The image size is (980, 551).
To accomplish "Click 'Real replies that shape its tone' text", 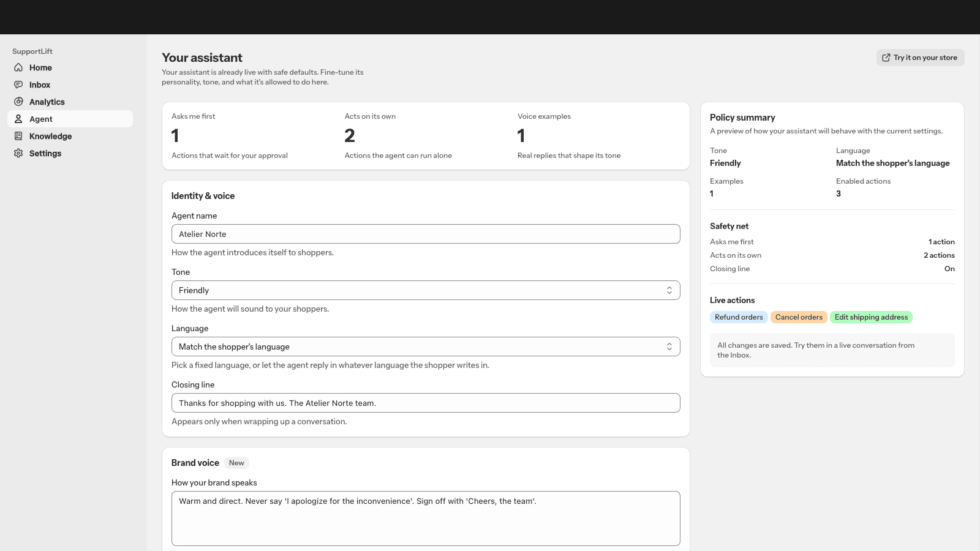I will click(x=569, y=156).
